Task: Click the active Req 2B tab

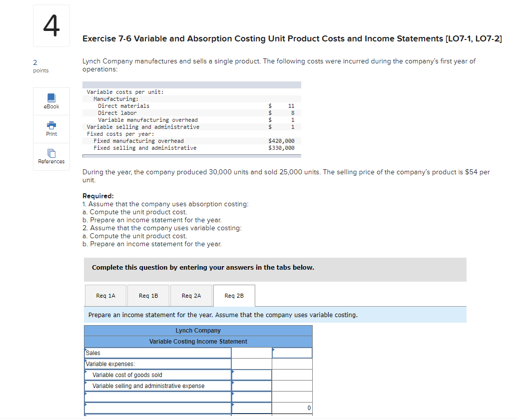Action: [x=234, y=295]
